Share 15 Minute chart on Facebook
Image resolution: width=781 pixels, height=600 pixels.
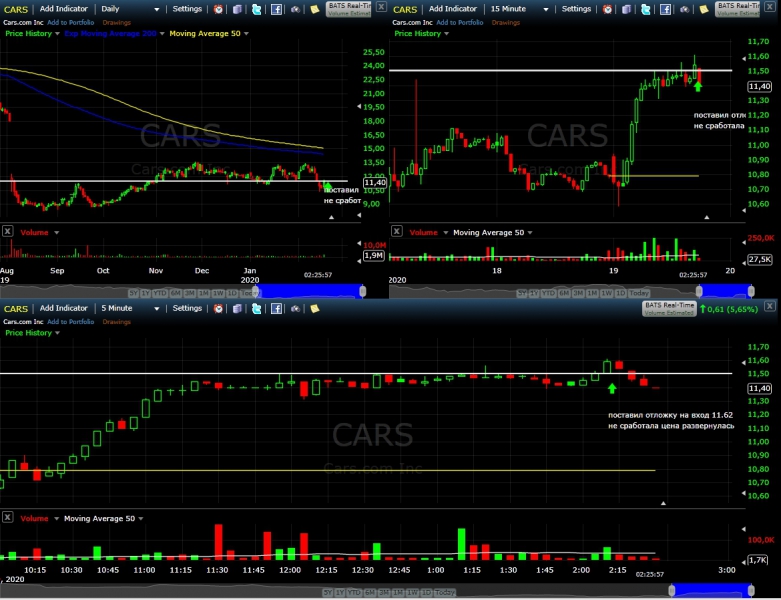[x=665, y=9]
